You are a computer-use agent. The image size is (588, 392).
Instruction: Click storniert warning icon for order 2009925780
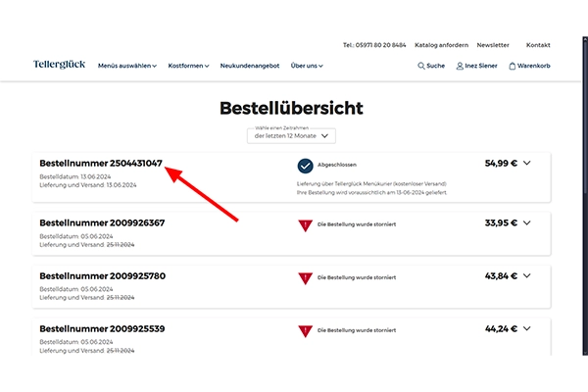tap(305, 278)
